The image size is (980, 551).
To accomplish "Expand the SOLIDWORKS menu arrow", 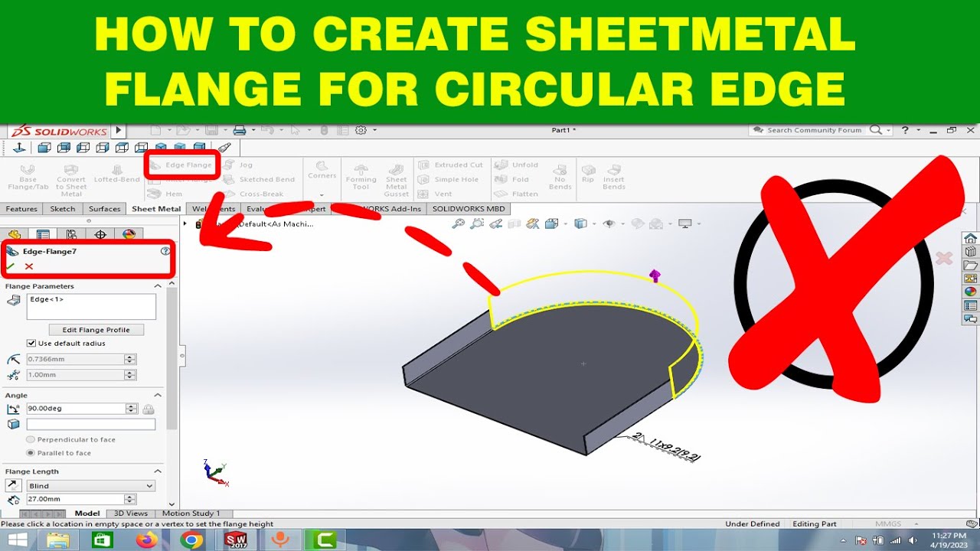I will point(119,130).
